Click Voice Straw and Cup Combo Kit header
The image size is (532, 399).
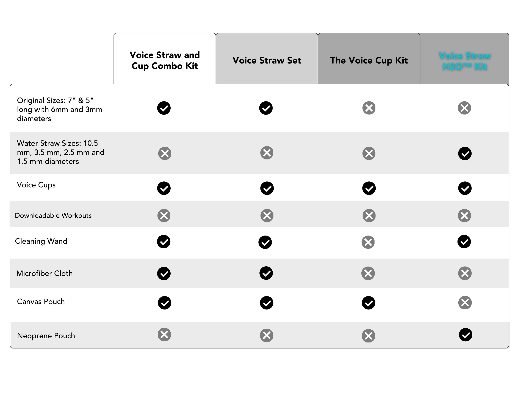point(165,60)
